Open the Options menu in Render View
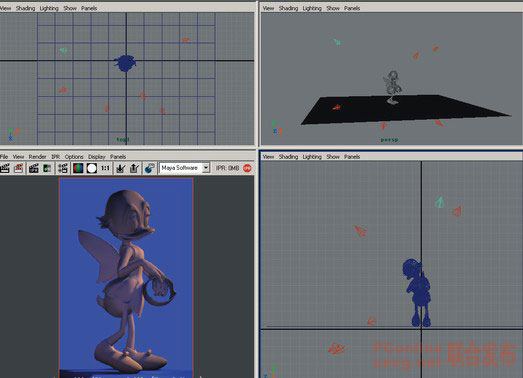Screen dimensions: 523x378 coord(74,156)
